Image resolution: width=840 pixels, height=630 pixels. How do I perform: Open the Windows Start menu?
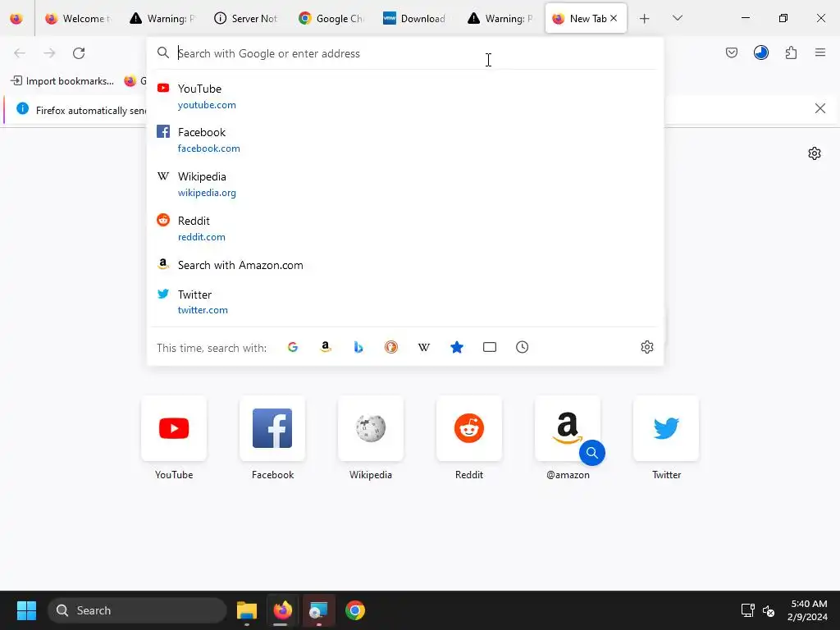(26, 610)
